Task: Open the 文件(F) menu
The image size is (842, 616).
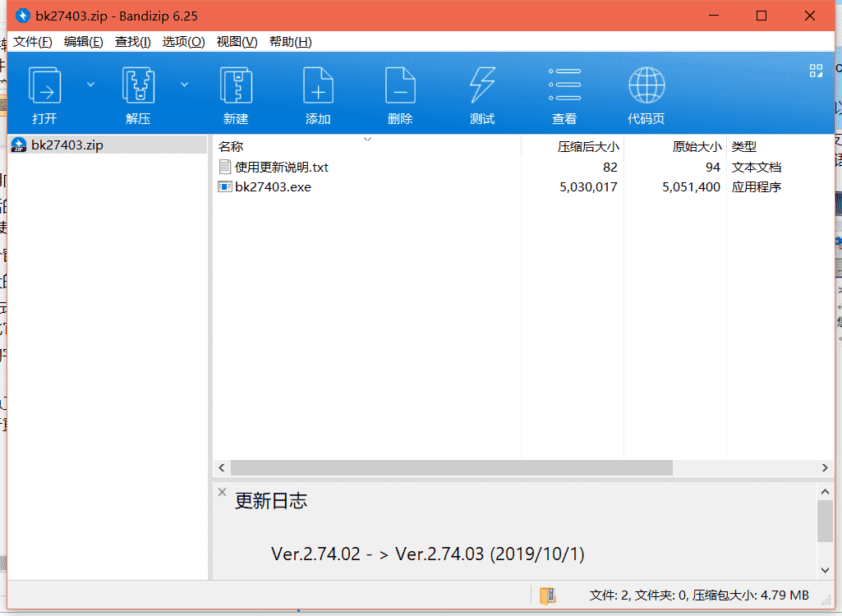Action: pyautogui.click(x=32, y=42)
